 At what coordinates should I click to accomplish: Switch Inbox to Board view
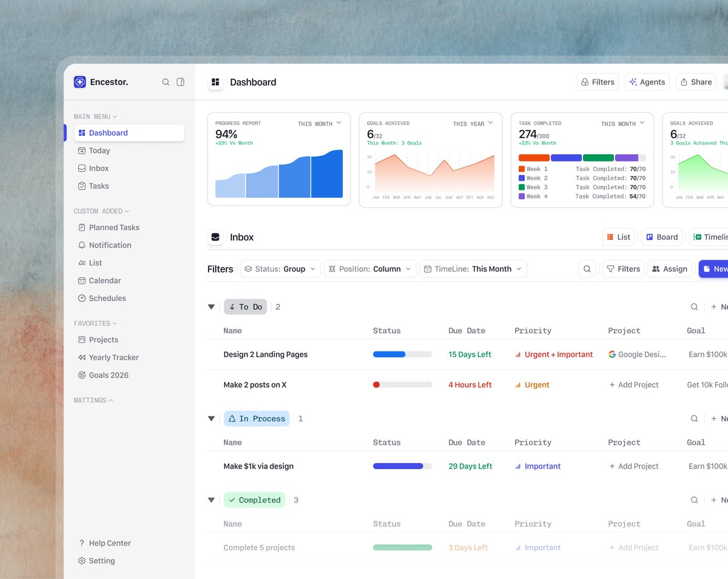point(662,237)
